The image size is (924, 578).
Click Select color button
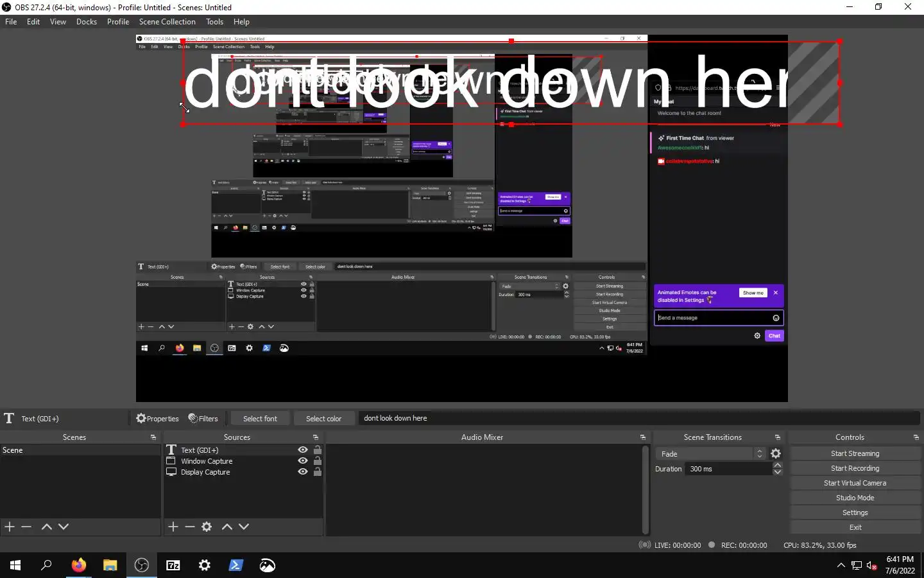tap(323, 418)
